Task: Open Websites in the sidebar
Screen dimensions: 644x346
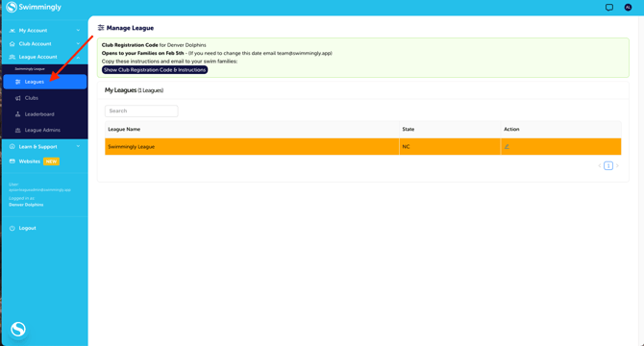Action: tap(30, 161)
